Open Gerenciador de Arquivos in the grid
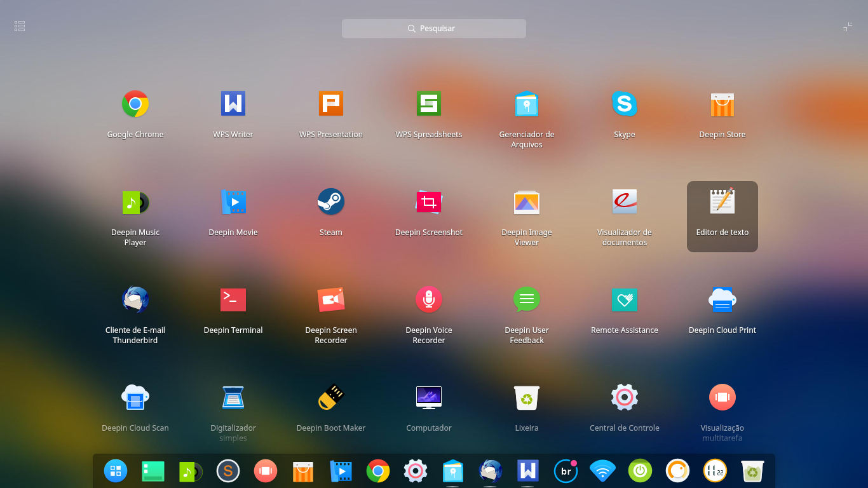 527,104
